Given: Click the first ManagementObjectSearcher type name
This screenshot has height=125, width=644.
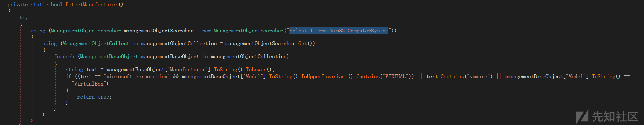Looking at the screenshot, I should [x=86, y=31].
